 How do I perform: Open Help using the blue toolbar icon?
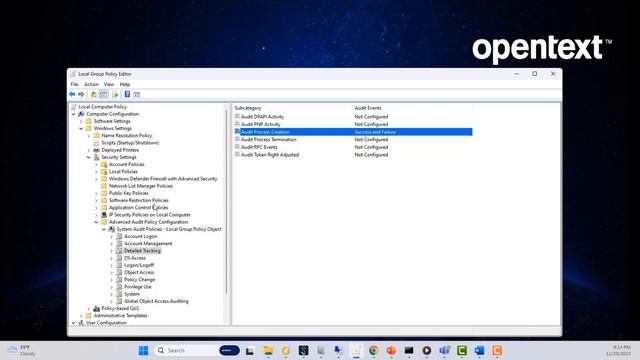[x=127, y=94]
